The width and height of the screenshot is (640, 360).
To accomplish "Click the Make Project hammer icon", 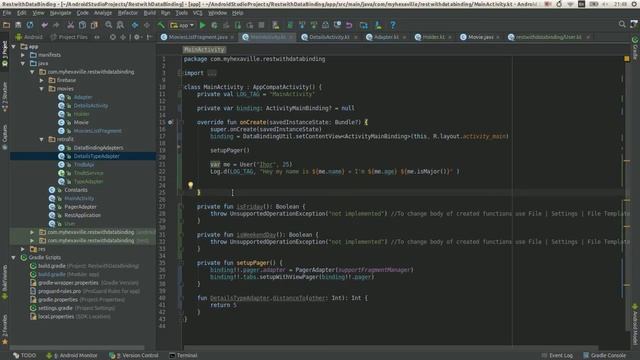I will (x=161, y=25).
